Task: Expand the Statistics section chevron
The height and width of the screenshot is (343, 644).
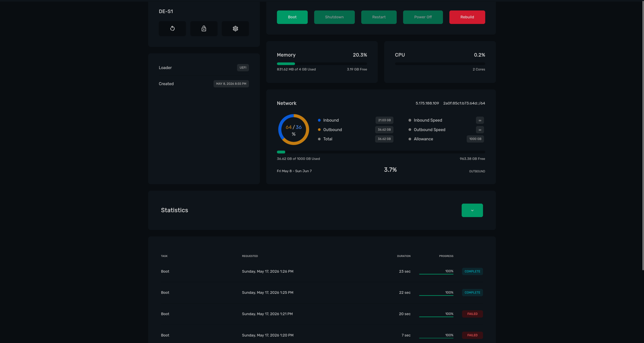Action: coord(472,210)
